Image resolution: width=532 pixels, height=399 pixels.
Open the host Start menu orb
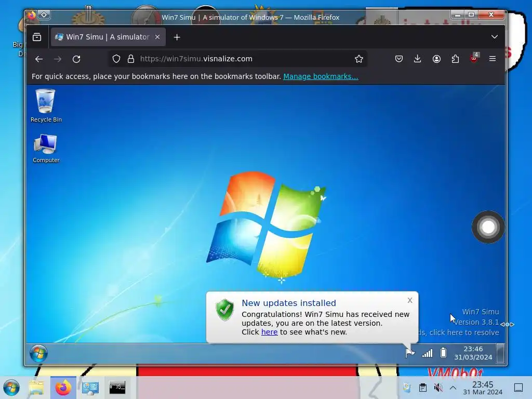coord(11,388)
